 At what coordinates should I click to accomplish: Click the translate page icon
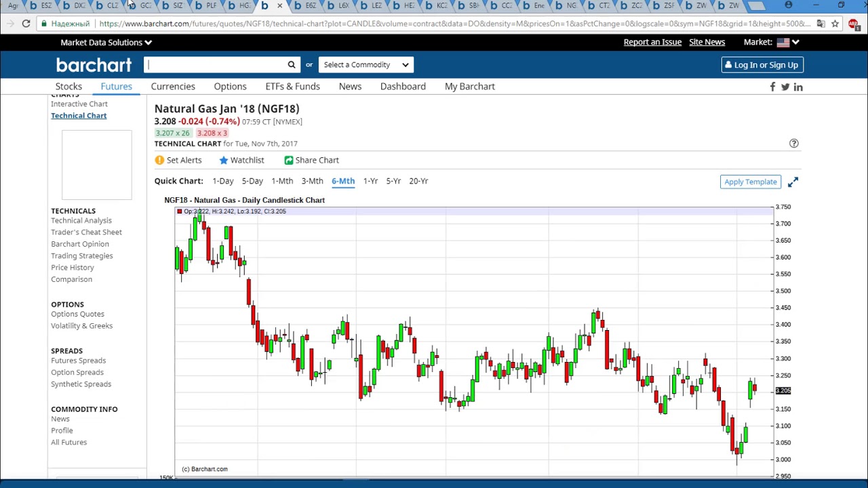pyautogui.click(x=821, y=24)
